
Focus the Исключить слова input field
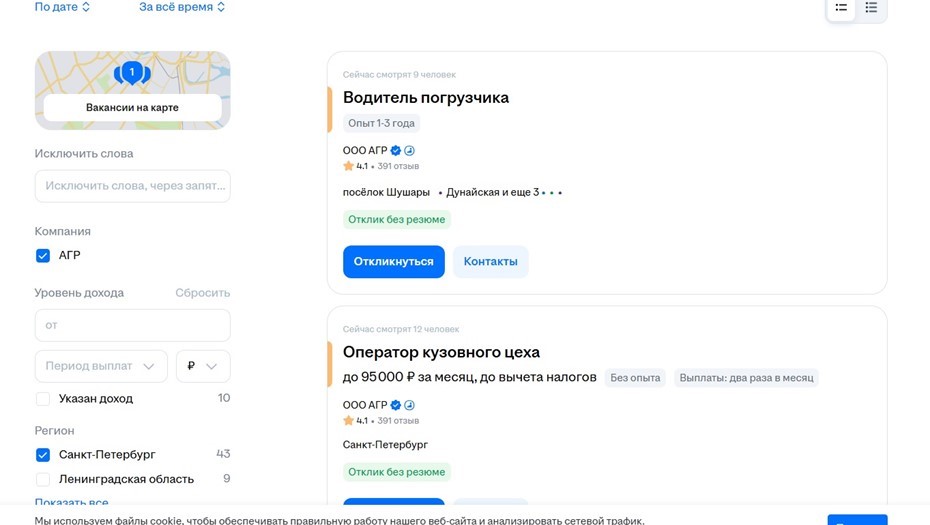[132, 186]
